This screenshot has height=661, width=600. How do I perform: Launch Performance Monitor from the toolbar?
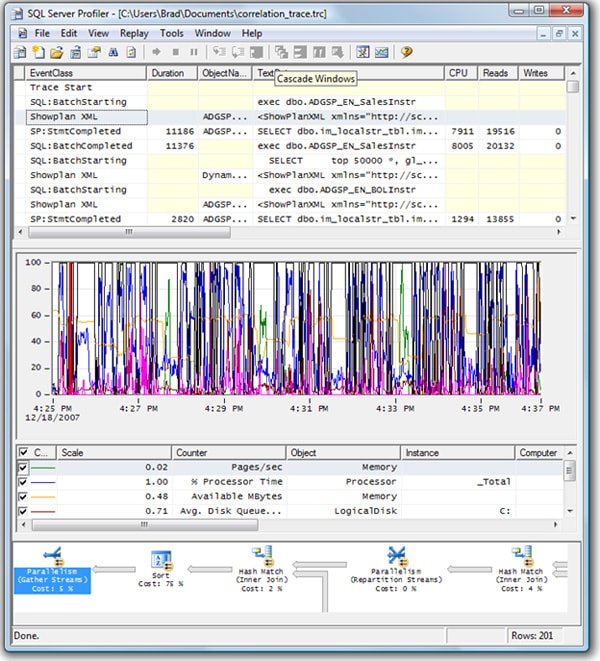click(x=382, y=52)
